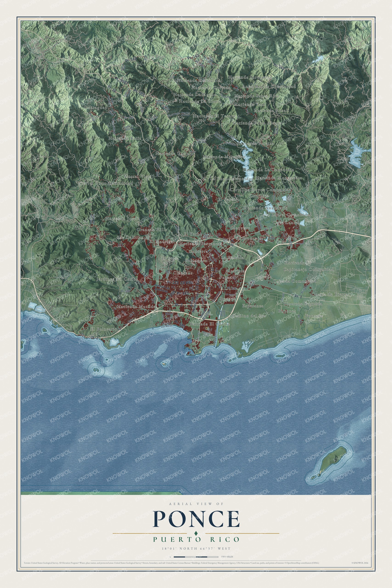
Task: Click the "Hacienda Maraguez" label
Action: pos(224,157)
